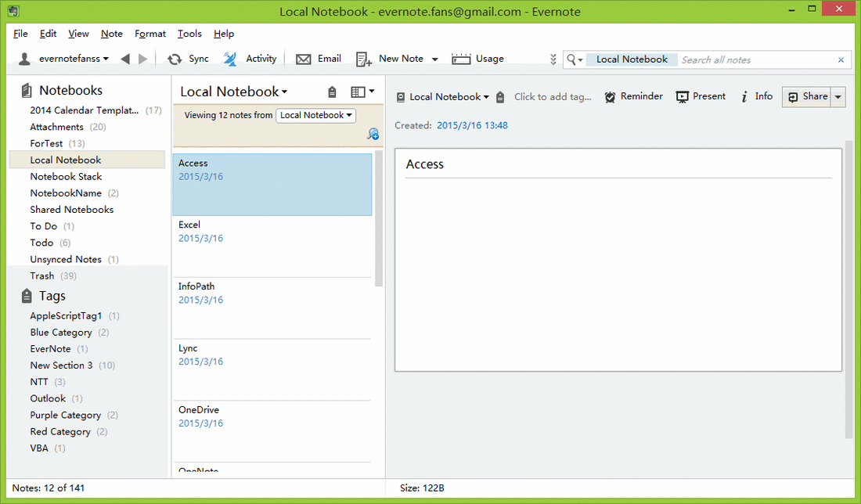Select the Excel note in list
The image size is (861, 504).
pos(272,247)
